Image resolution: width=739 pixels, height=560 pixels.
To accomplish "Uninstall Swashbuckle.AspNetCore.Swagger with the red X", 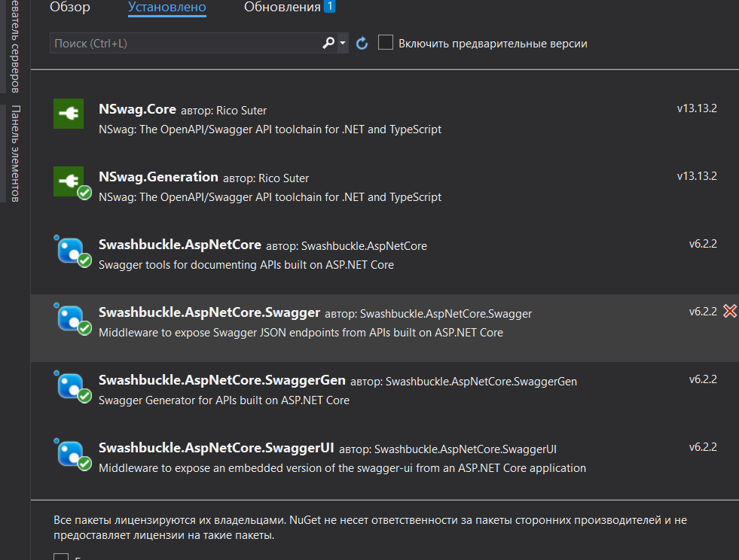I will 729,311.
